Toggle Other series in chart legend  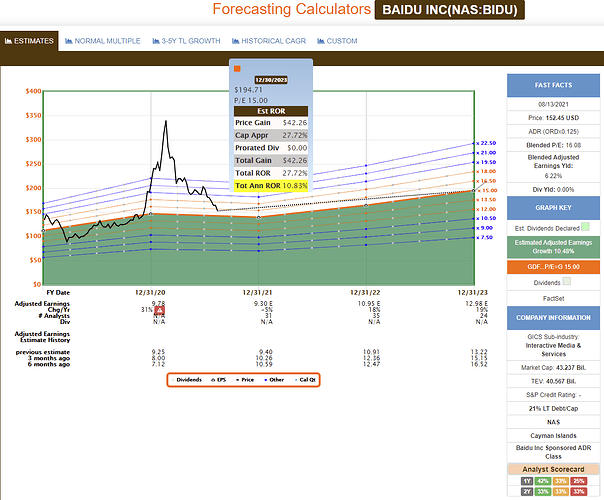coord(274,380)
